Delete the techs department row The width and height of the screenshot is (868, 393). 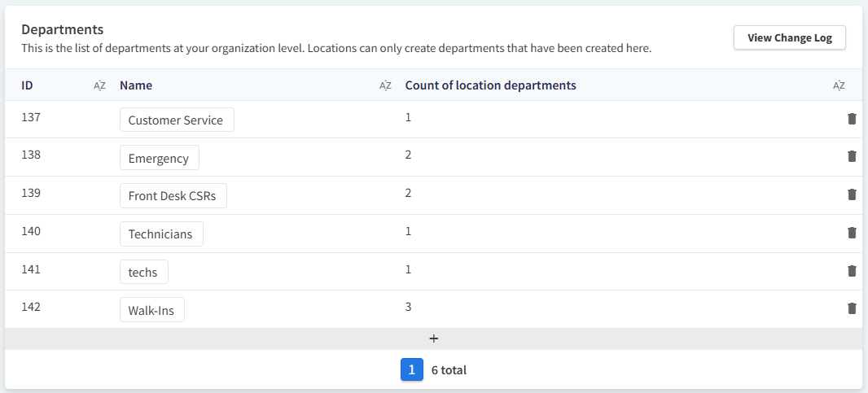point(852,271)
